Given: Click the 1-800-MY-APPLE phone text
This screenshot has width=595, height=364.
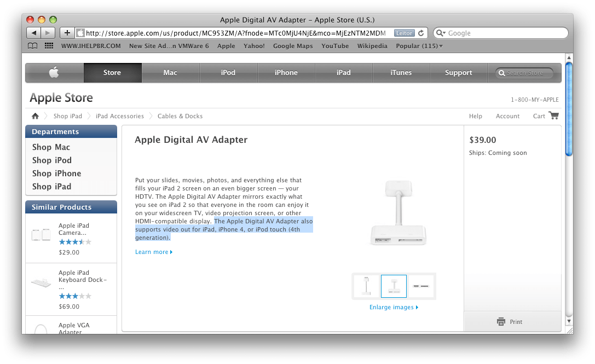Looking at the screenshot, I should 535,100.
